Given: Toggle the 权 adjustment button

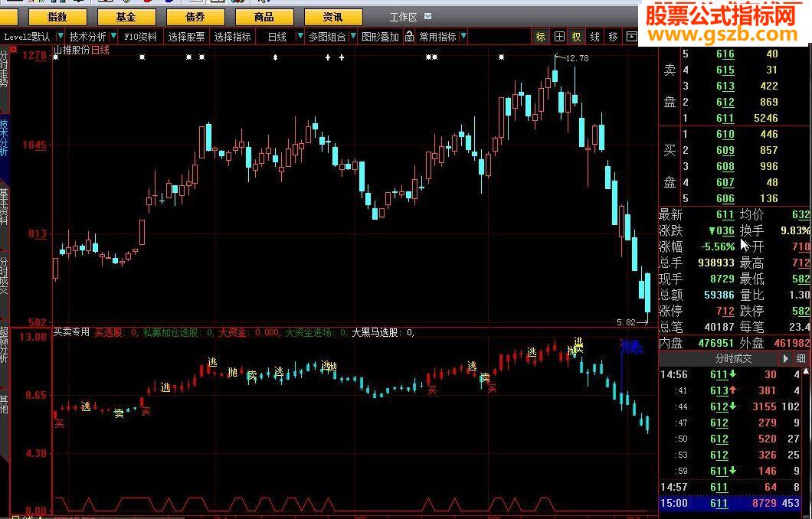Looking at the screenshot, I should pos(576,37).
